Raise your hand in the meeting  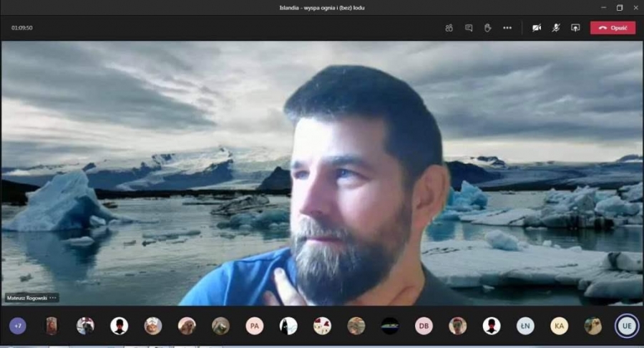pos(488,28)
